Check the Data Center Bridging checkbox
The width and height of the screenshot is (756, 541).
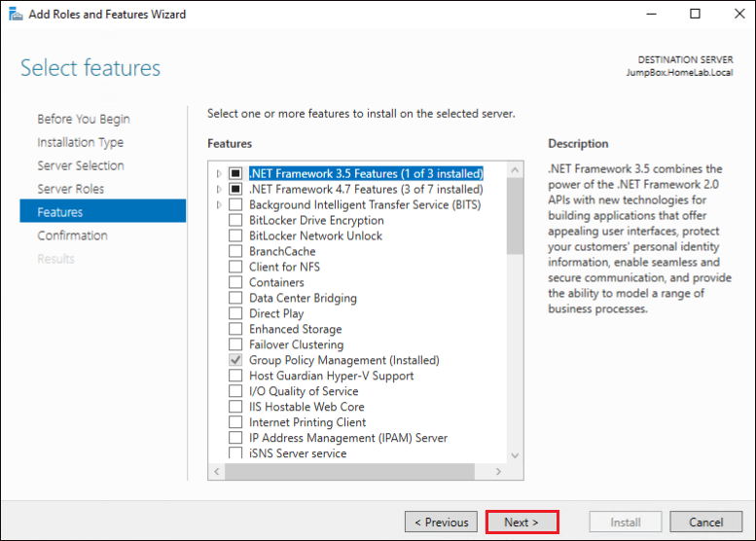coord(235,298)
